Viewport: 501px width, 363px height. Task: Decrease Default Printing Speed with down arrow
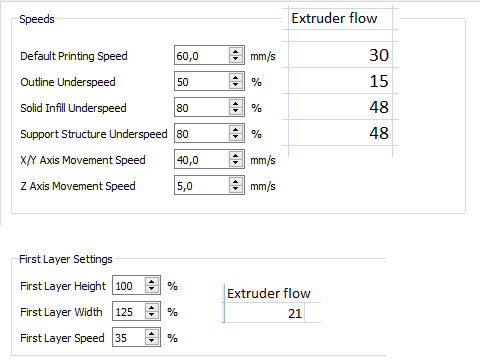236,59
